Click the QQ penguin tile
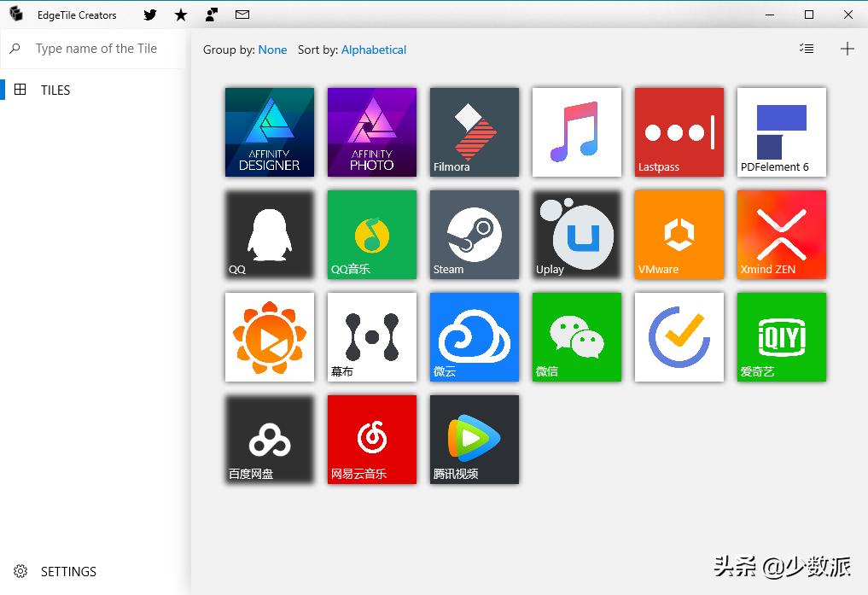This screenshot has width=868, height=595. tap(270, 235)
